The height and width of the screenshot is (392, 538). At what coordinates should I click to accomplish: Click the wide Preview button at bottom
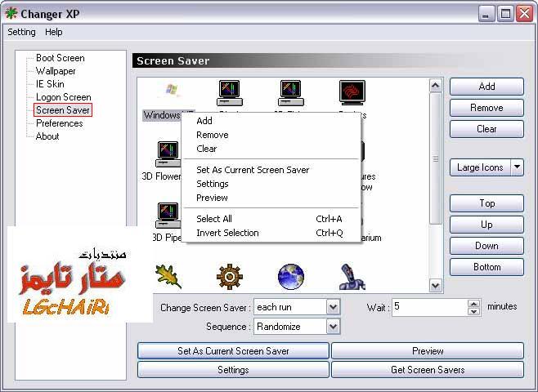[428, 351]
